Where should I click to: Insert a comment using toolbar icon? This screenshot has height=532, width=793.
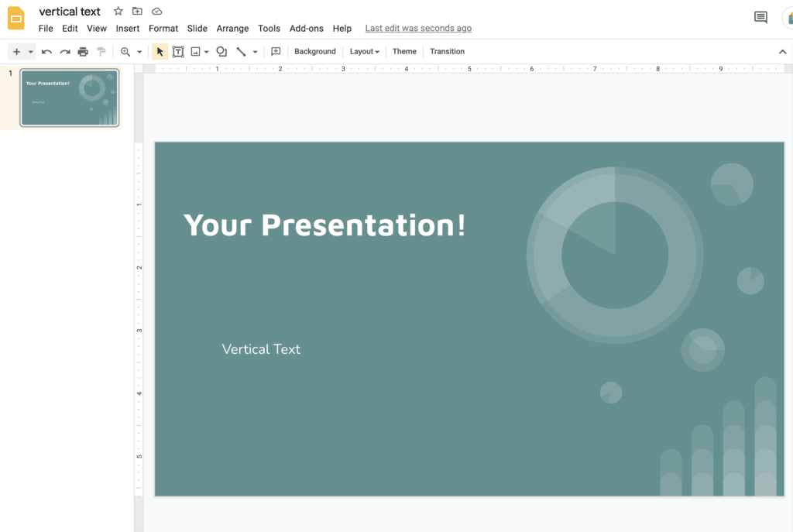[276, 51]
